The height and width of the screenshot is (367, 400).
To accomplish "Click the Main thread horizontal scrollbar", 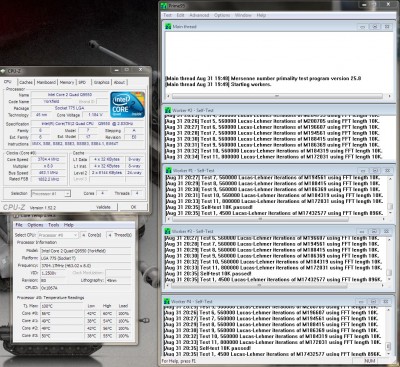I will [x=277, y=96].
